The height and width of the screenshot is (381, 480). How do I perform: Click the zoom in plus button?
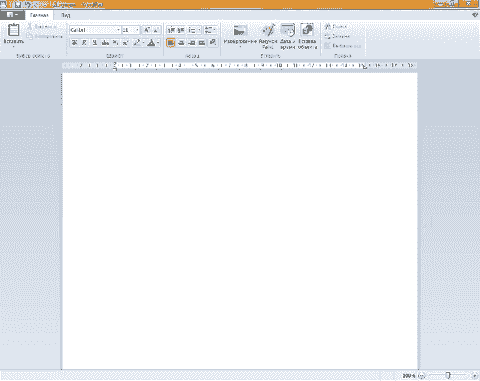tap(474, 376)
